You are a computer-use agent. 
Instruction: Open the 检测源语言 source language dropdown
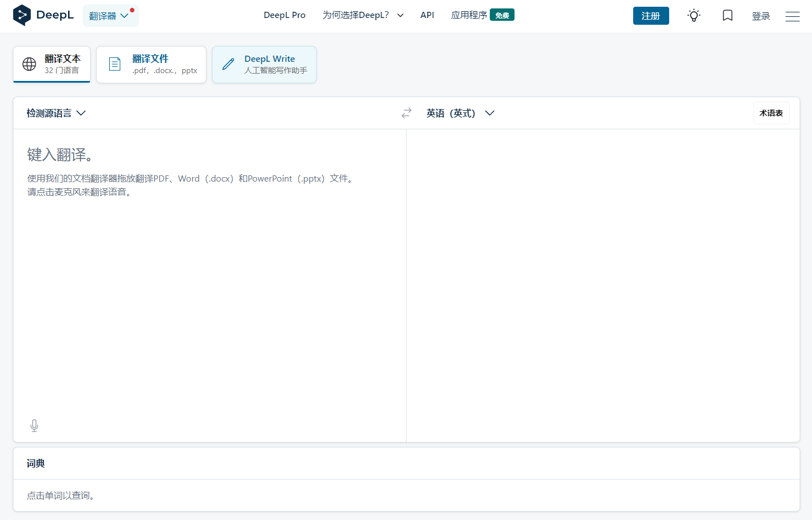(56, 113)
